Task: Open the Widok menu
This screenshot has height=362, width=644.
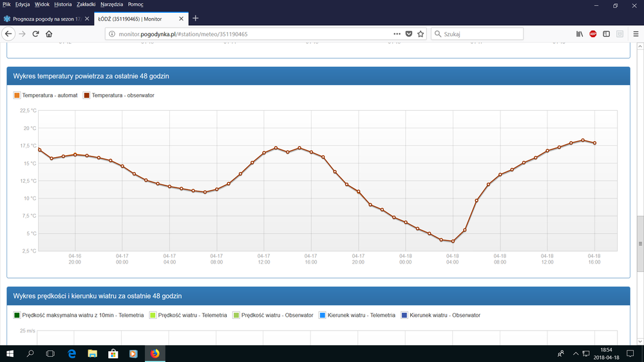Action: point(42,4)
